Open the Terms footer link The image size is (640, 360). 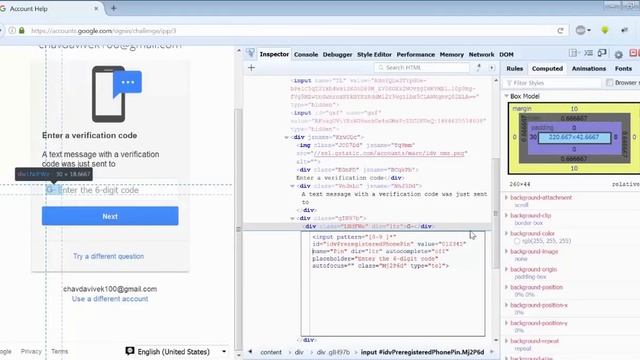60,351
